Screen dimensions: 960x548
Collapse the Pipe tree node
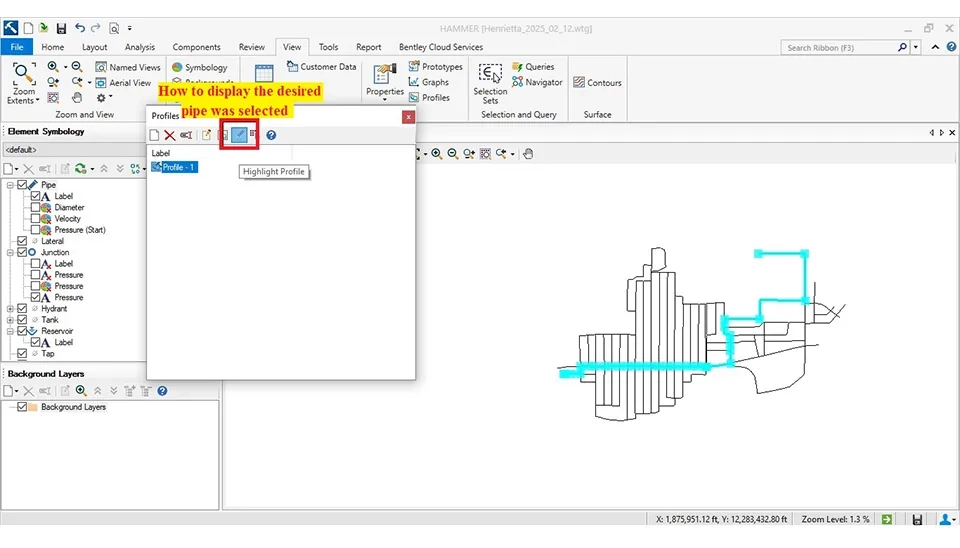10,185
